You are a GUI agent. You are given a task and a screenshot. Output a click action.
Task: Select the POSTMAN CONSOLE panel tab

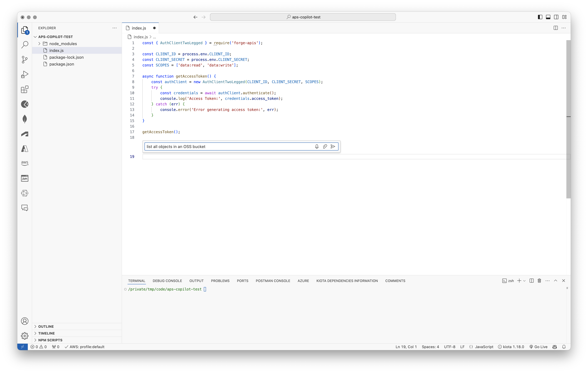[273, 281]
